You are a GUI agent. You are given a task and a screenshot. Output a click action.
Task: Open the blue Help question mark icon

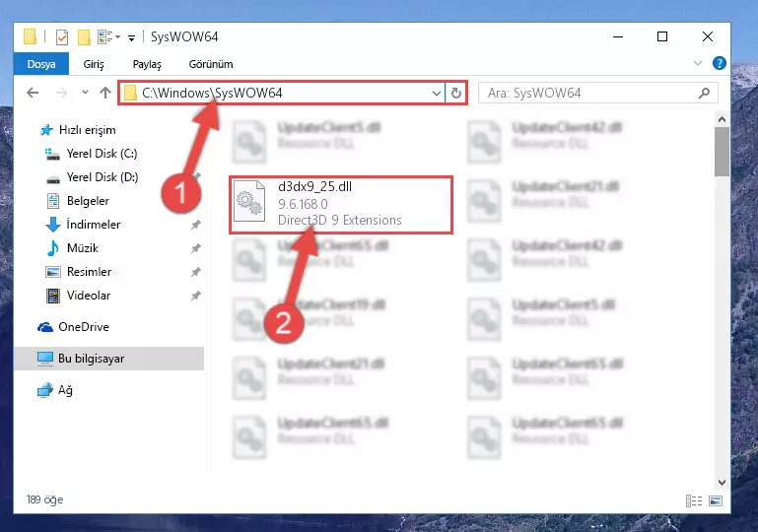point(719,63)
